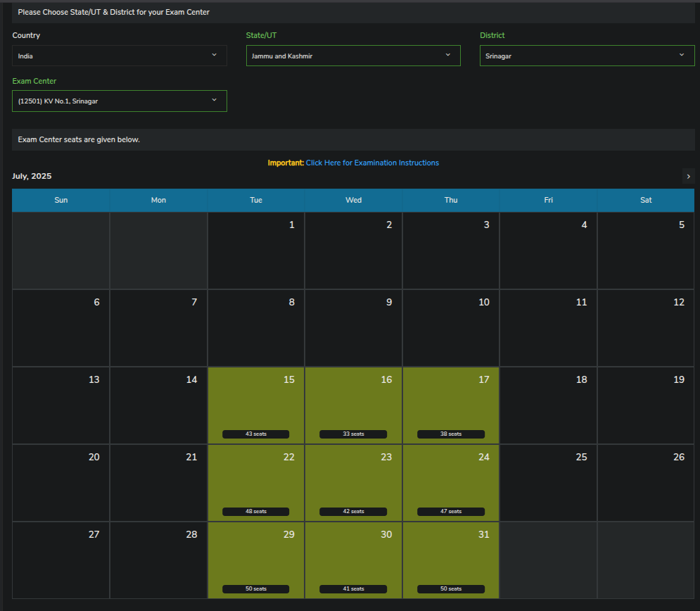Click the 41 seats badge
The width and height of the screenshot is (700, 611).
353,588
